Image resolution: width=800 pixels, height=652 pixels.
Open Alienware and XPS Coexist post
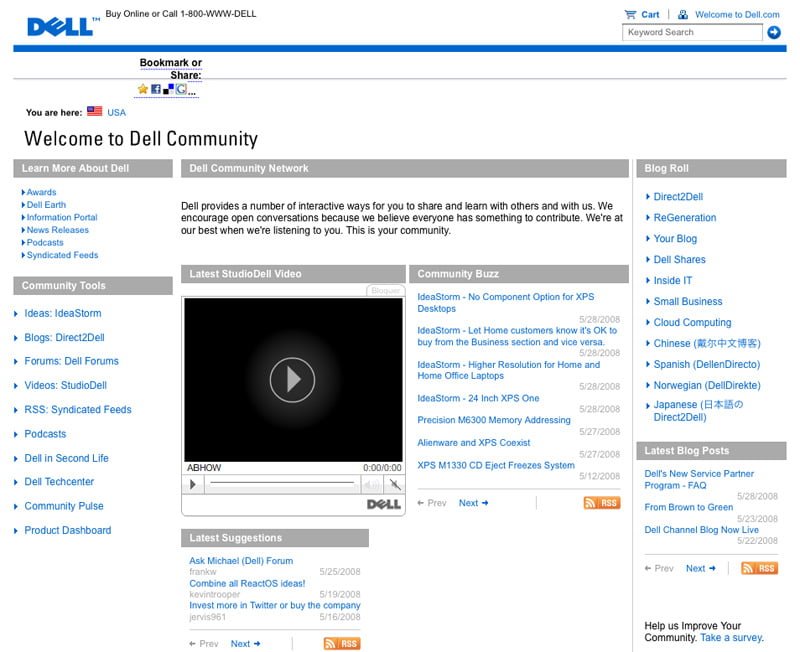[x=473, y=442]
